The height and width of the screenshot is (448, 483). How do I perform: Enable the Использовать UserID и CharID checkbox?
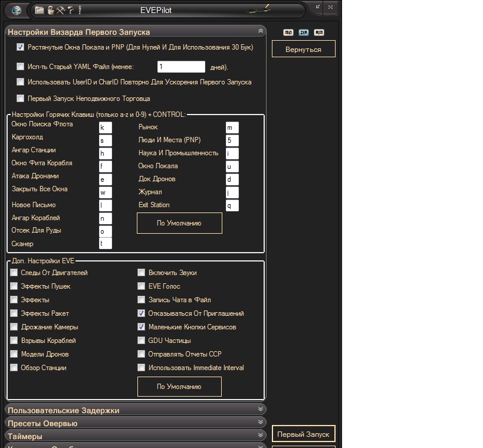20,81
